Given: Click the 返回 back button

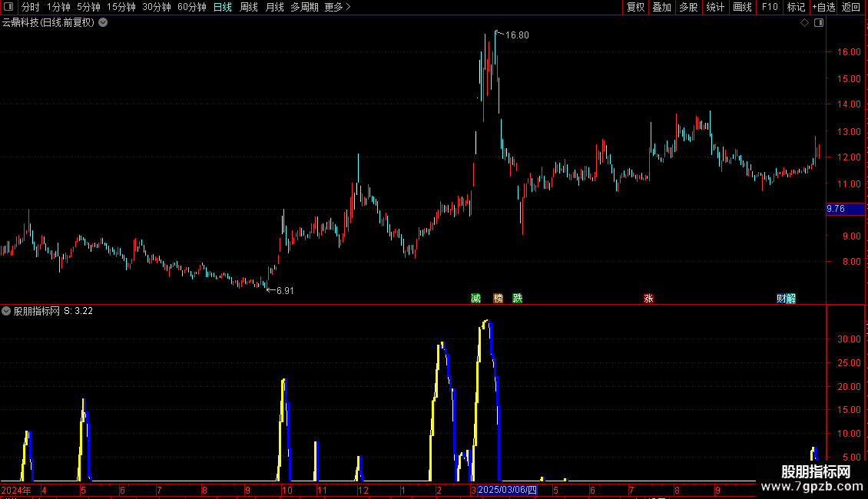Looking at the screenshot, I should point(851,7).
